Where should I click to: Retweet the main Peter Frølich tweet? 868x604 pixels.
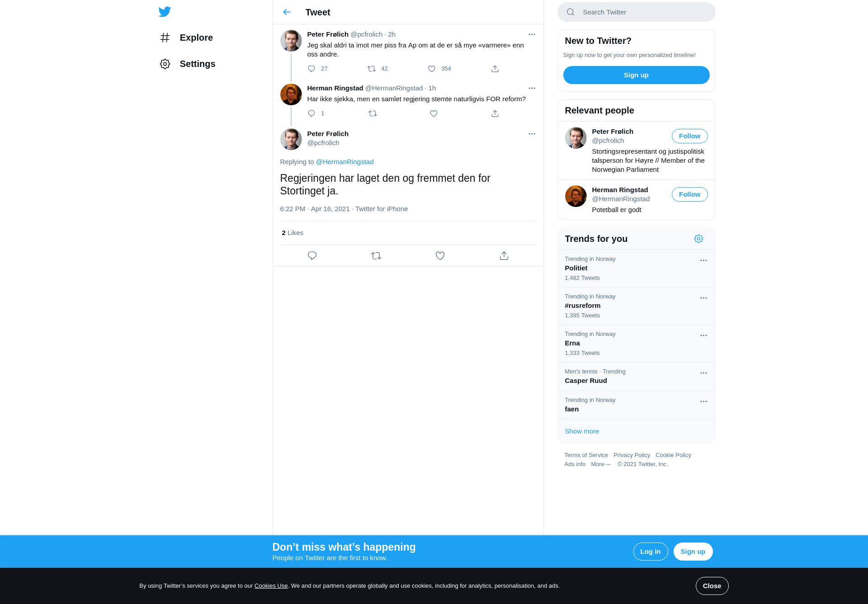point(376,256)
